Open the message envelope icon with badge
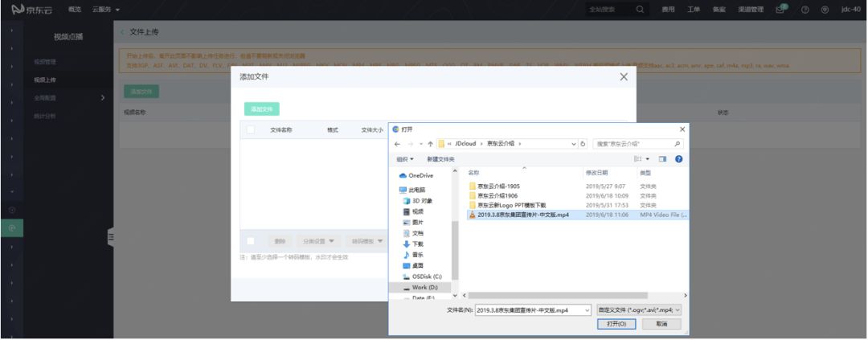868x340 pixels. [781, 9]
